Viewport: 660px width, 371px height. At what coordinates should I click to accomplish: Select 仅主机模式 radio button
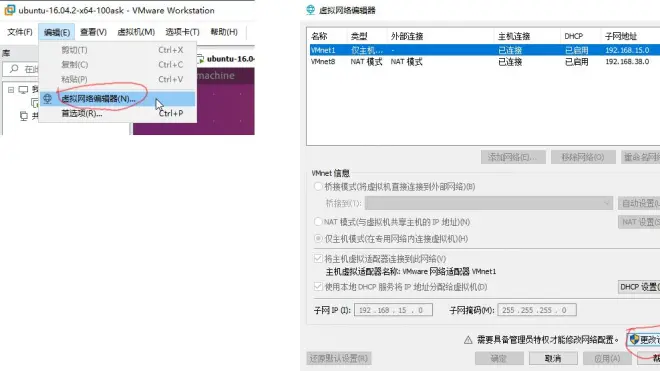[x=318, y=239]
